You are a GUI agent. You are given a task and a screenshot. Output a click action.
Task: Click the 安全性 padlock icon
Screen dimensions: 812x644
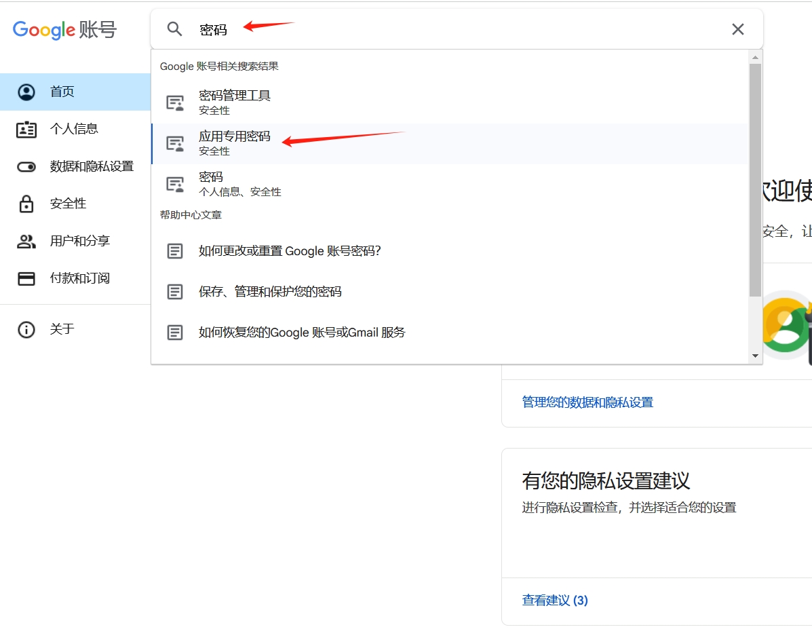[26, 204]
